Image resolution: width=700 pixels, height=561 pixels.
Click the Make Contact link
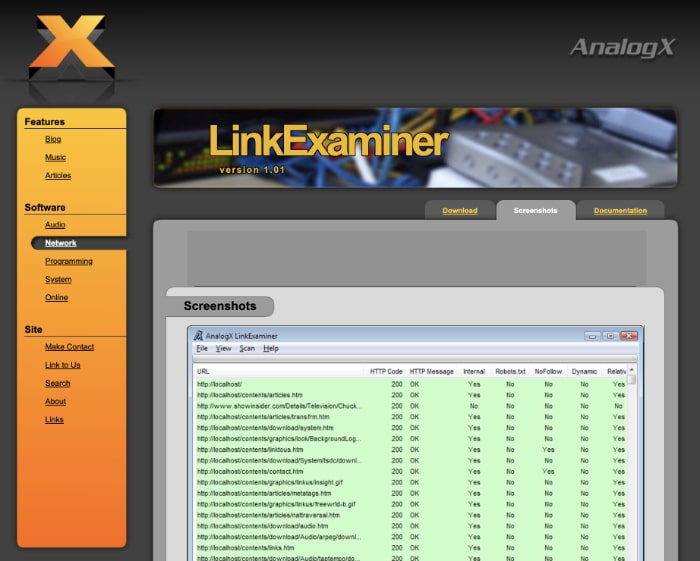(x=69, y=347)
